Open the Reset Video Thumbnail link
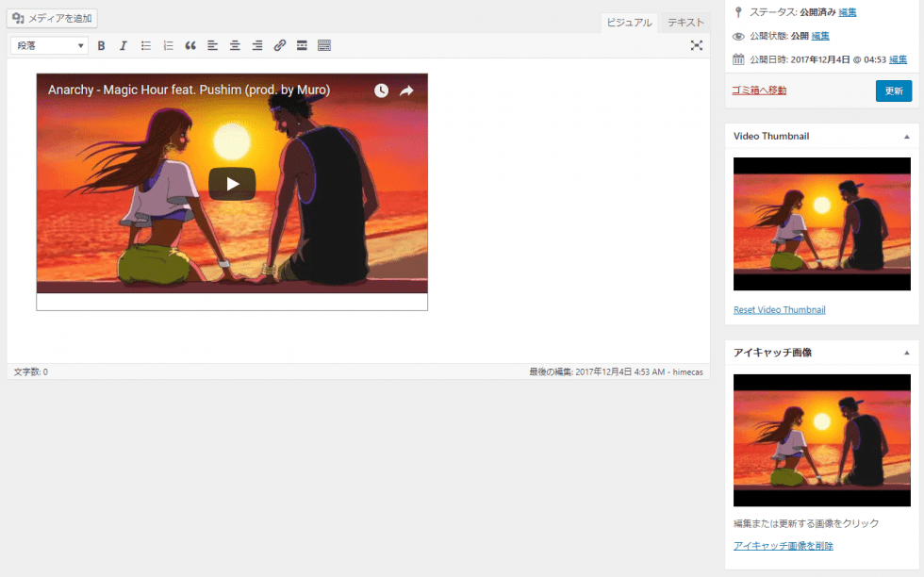The width and height of the screenshot is (924, 577). pos(780,309)
